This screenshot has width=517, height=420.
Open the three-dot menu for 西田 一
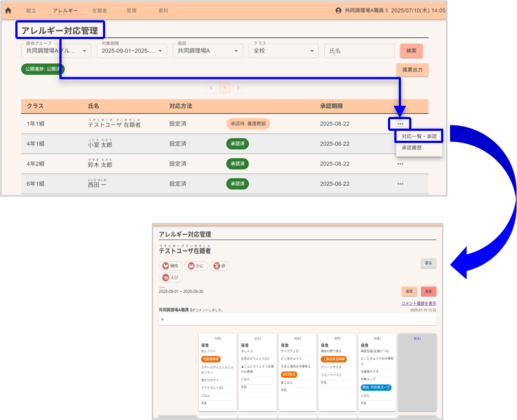400,184
